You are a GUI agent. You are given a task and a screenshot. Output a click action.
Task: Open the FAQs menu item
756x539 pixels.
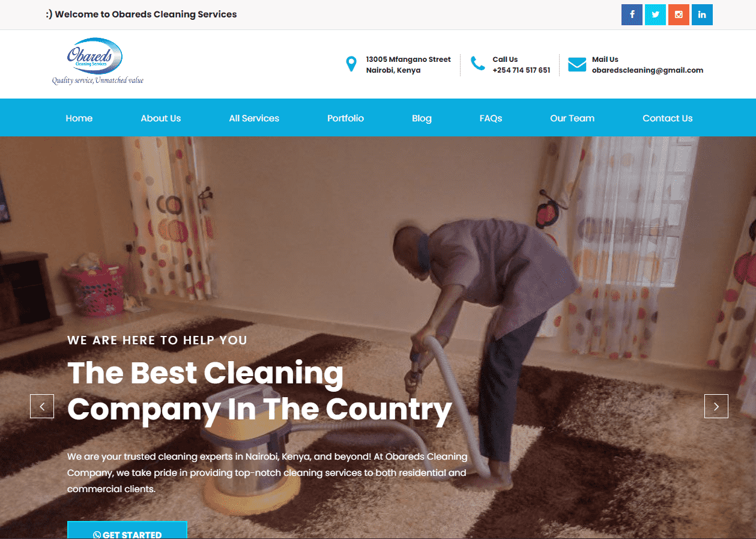[x=491, y=118]
